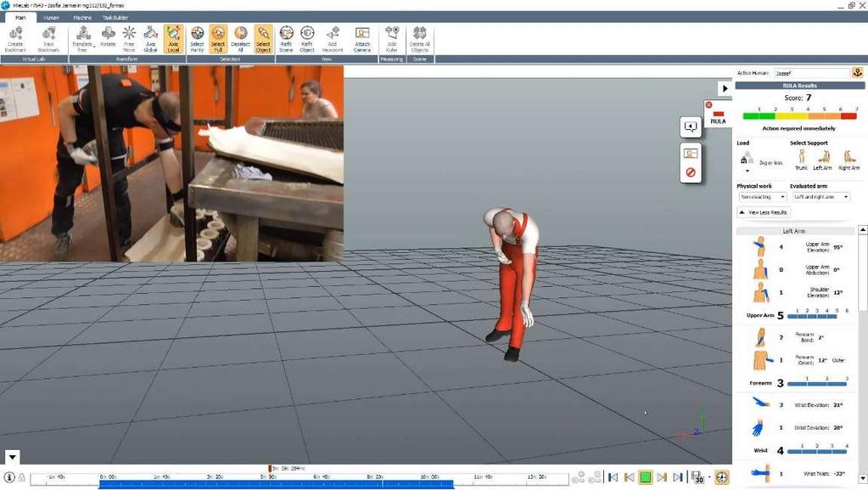Select Right Arm support option

(x=848, y=160)
